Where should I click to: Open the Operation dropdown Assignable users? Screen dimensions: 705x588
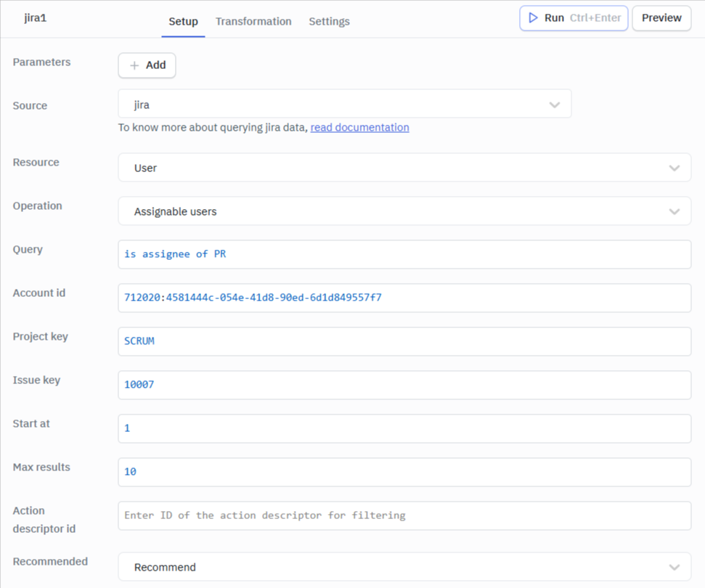(x=404, y=211)
